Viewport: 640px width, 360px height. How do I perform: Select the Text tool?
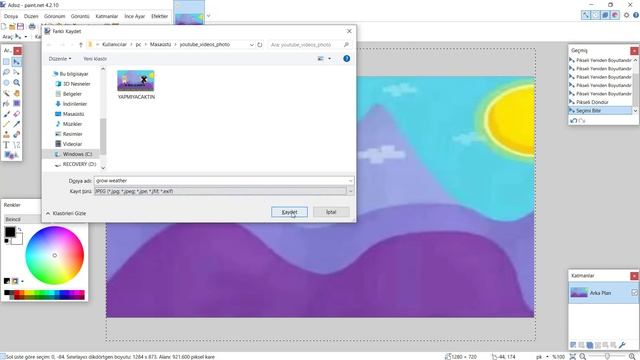point(6,145)
